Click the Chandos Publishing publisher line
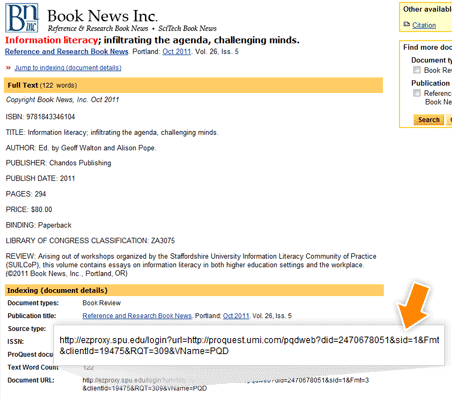The image size is (452, 399). (x=58, y=163)
